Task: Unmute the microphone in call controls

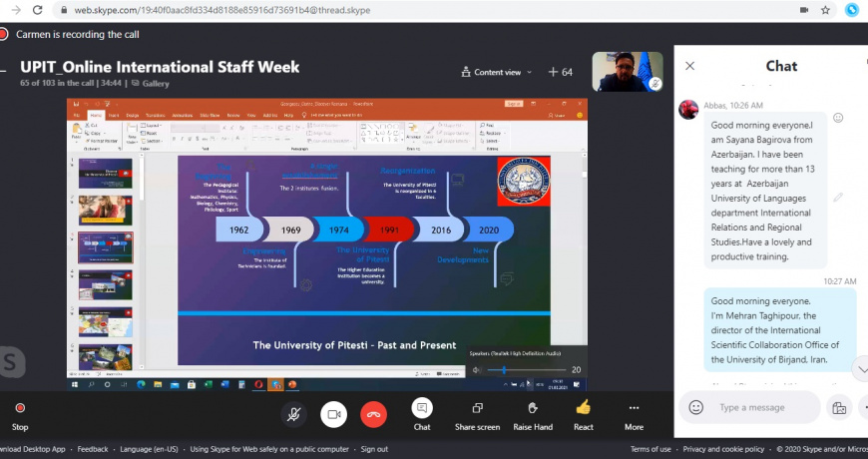Action: [x=294, y=415]
